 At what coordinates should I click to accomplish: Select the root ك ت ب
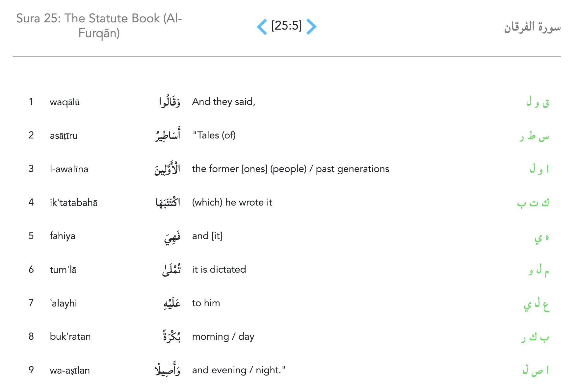[x=533, y=203]
